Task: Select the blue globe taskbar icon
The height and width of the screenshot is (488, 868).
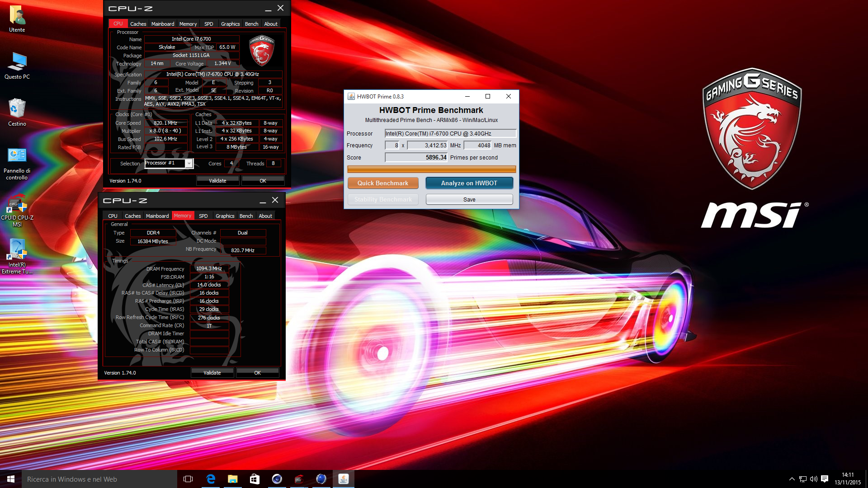Action: [x=321, y=479]
